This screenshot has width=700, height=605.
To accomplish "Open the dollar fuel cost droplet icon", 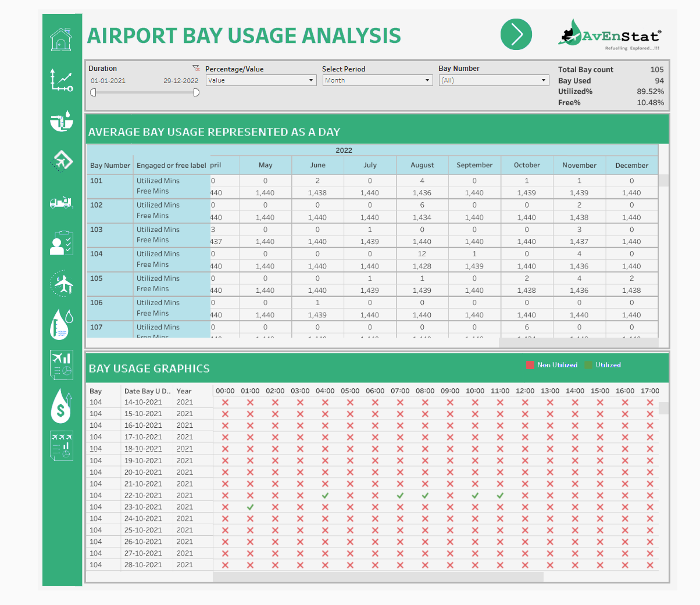I will 61,406.
